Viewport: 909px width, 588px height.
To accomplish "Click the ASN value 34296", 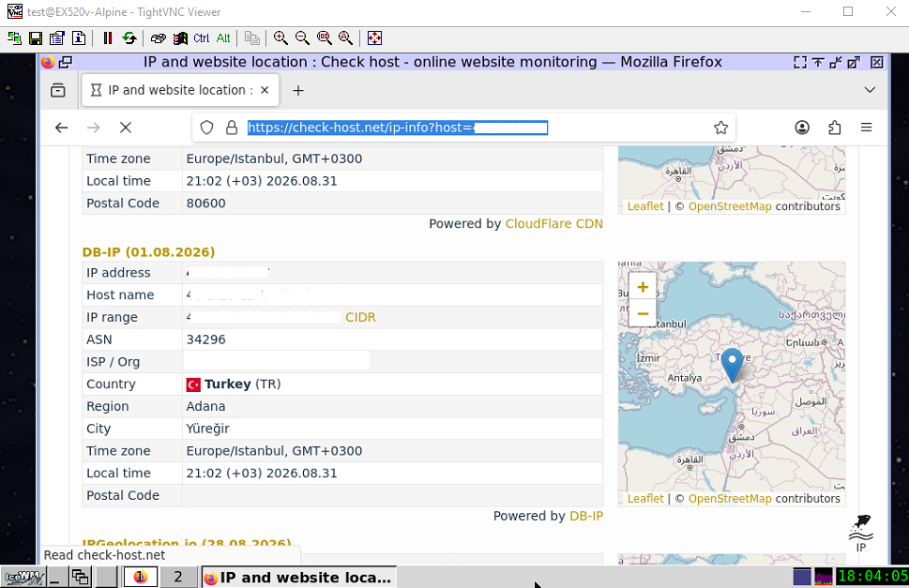I will (205, 339).
